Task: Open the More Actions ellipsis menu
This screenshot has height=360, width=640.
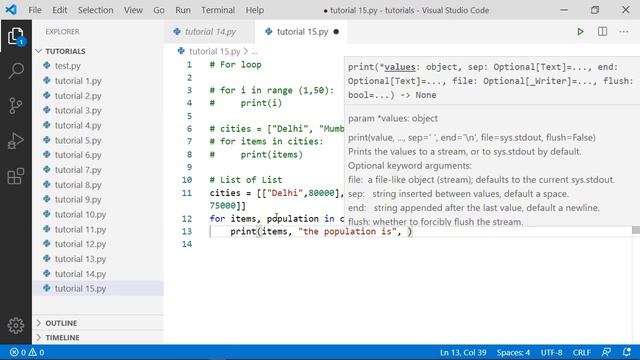Action: 624,31
